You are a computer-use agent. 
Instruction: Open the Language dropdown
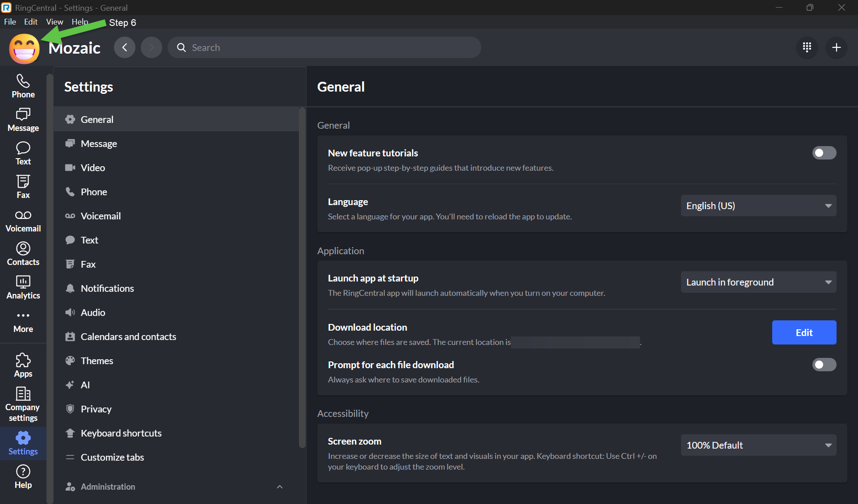[x=758, y=206]
